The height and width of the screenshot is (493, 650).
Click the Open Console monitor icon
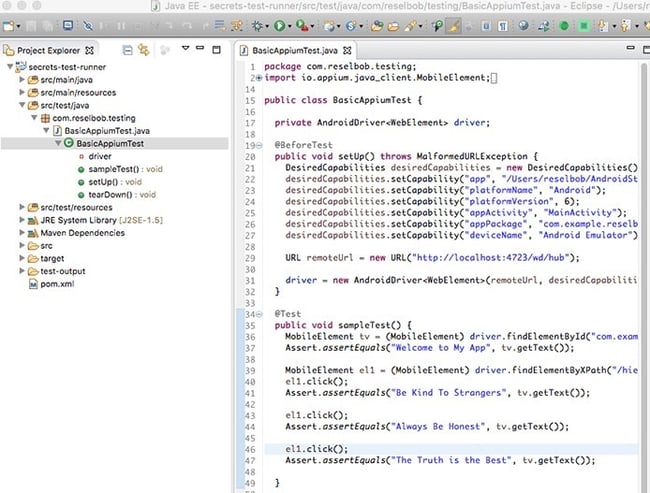[68, 26]
